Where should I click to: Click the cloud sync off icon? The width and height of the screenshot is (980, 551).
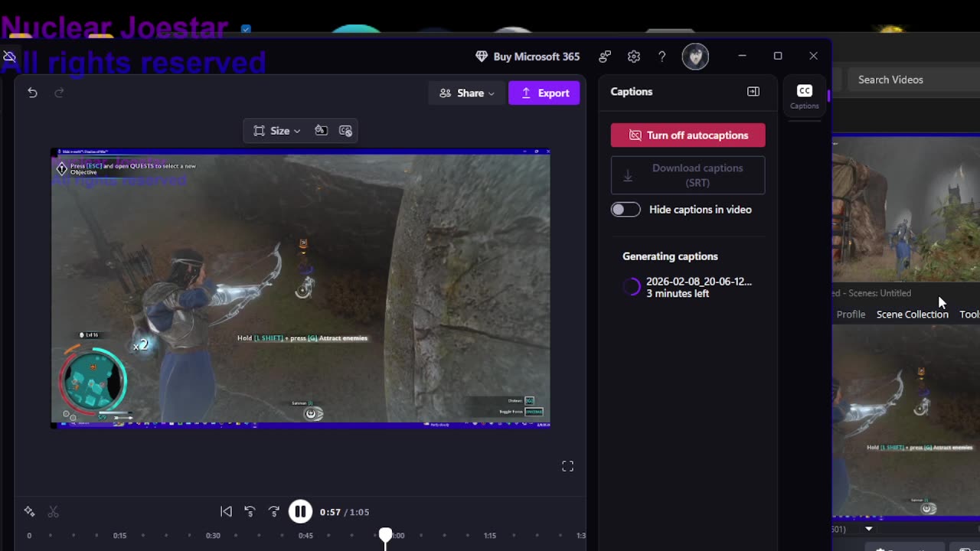pos(9,57)
